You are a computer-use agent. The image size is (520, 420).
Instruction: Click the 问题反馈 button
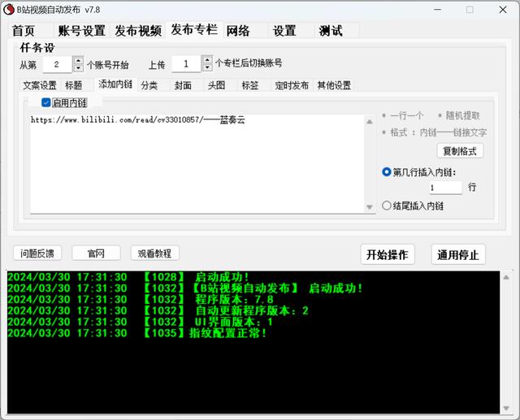tap(37, 253)
